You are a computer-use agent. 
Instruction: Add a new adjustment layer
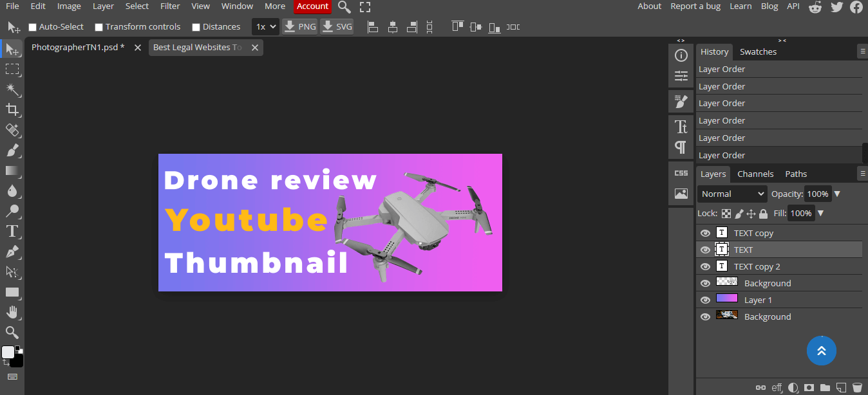[x=793, y=388]
